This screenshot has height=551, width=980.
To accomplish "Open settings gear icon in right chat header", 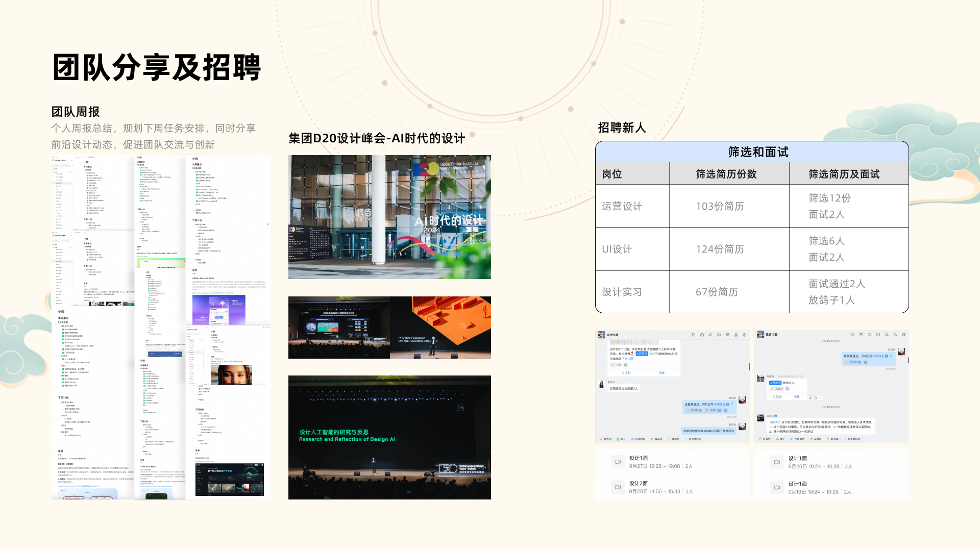I will click(x=903, y=334).
